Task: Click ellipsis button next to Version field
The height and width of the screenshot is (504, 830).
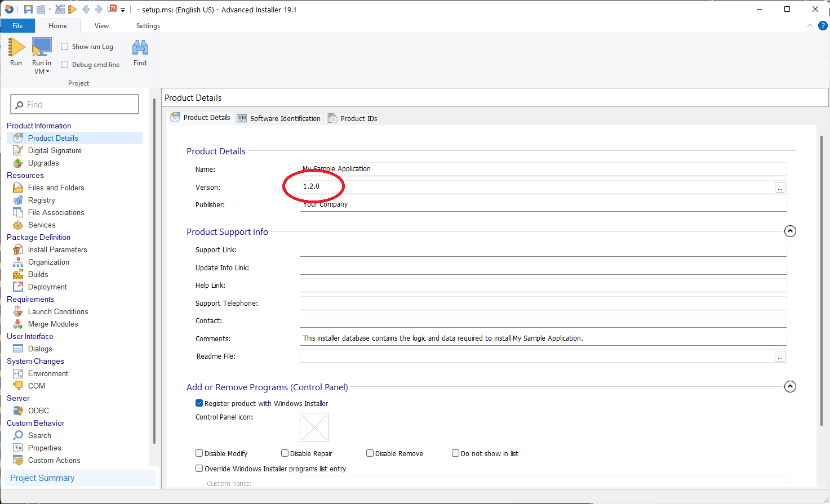Action: pyautogui.click(x=780, y=188)
